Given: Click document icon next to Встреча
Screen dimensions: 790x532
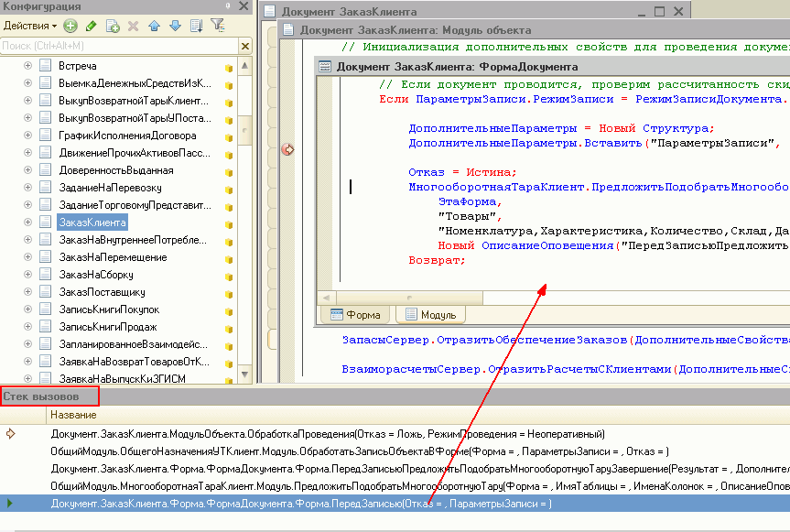Looking at the screenshot, I should [x=46, y=66].
